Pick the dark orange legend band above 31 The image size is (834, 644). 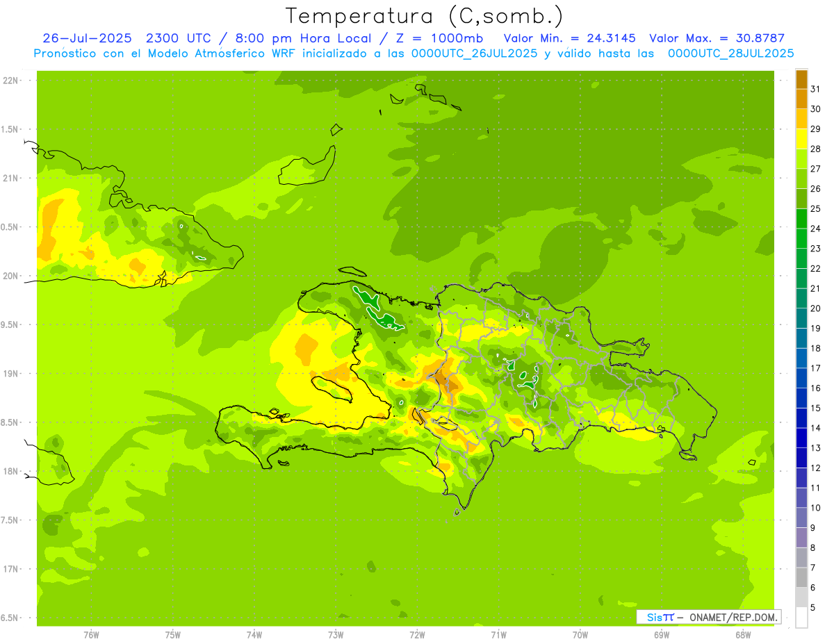pyautogui.click(x=801, y=79)
